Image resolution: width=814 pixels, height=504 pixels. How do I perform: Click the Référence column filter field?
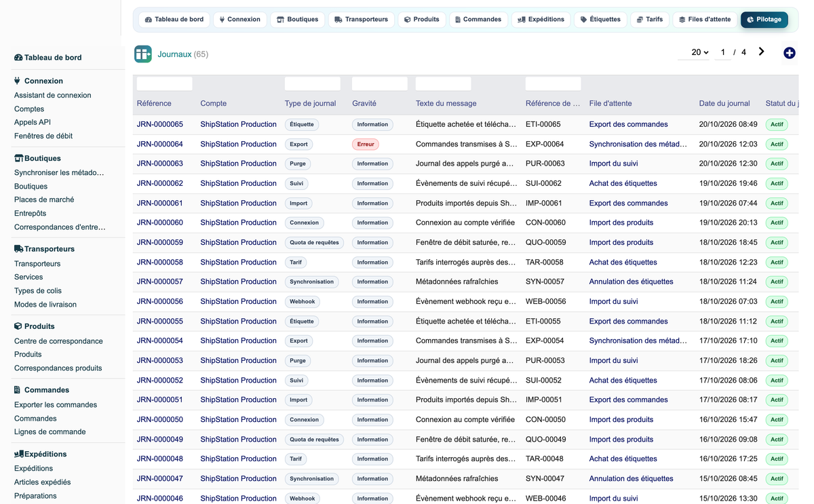coord(165,83)
